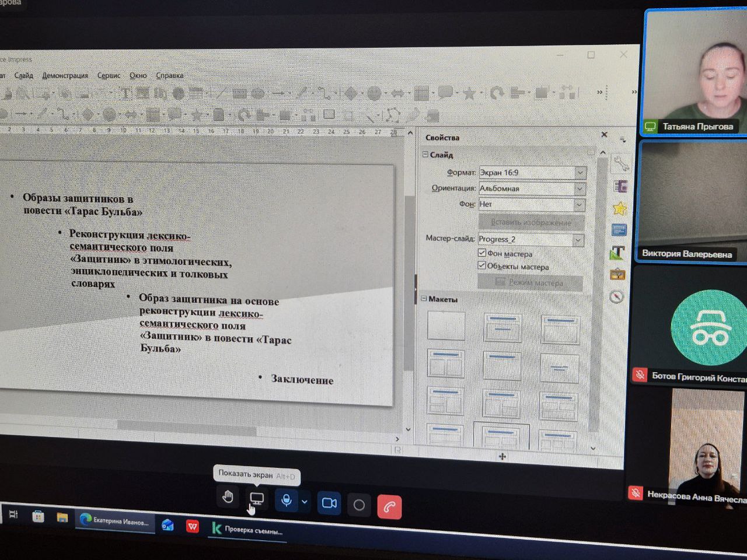Click the record circle button

point(359,505)
